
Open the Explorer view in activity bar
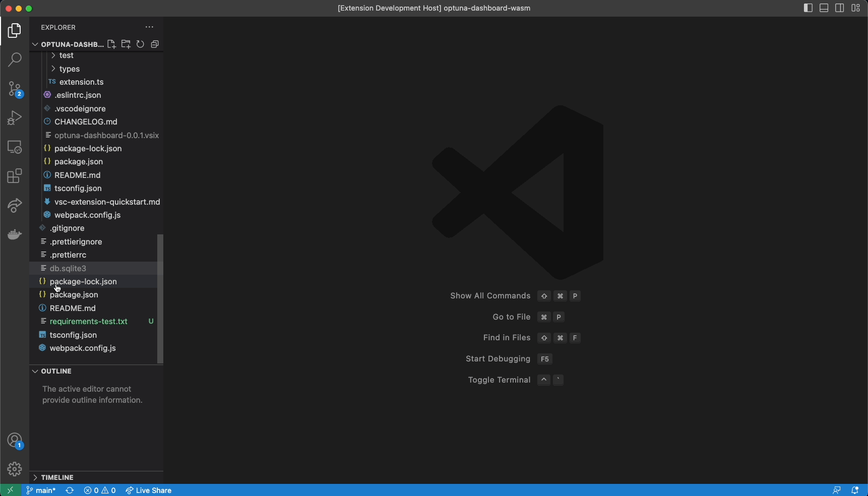click(15, 31)
